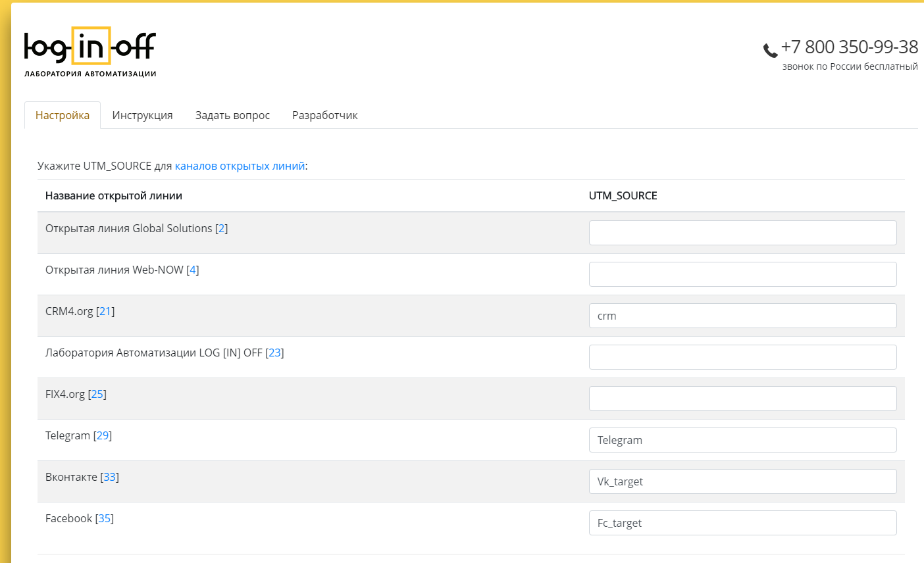Screen dimensions: 924x563
Task: Open the Задать вопрос tab
Action: click(x=232, y=115)
